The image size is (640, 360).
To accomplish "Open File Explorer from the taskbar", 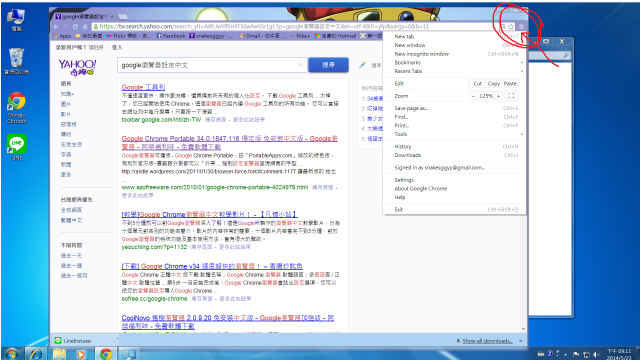I will (x=59, y=354).
